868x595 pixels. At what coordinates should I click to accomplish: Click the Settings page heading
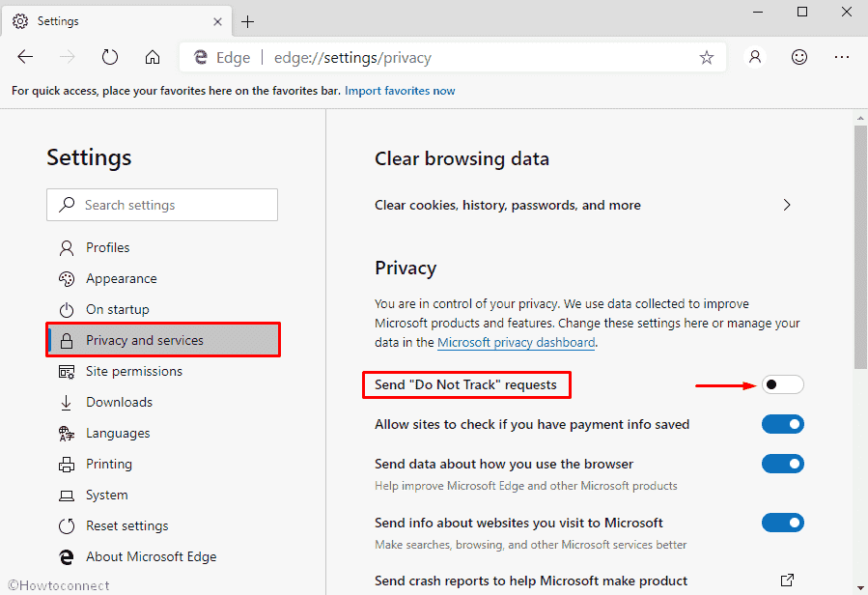click(89, 157)
